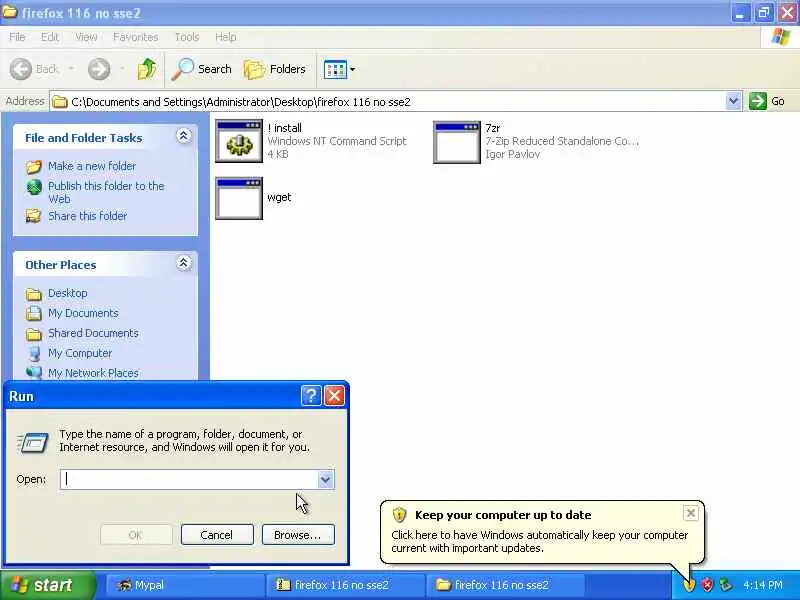Click the Back navigation arrow icon

(x=21, y=69)
